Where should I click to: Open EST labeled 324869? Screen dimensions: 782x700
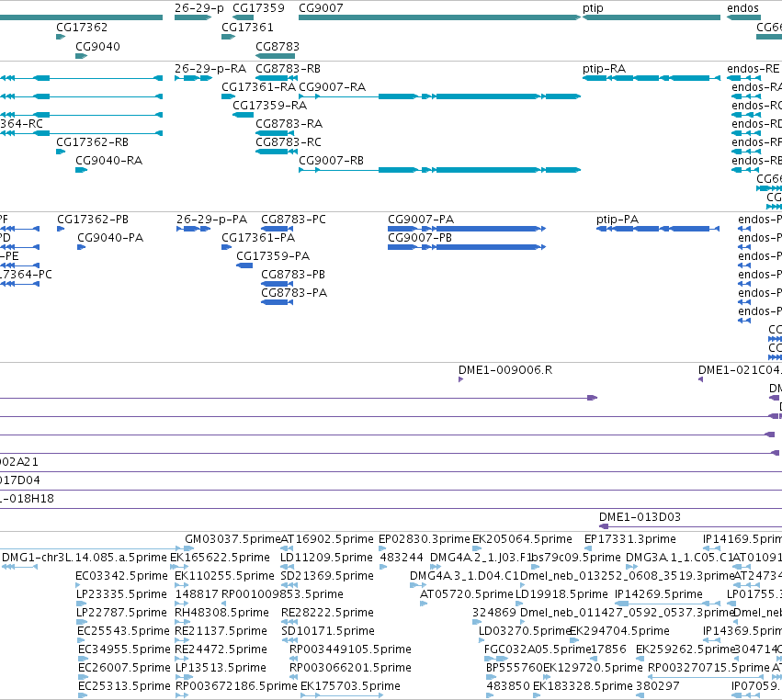point(494,613)
